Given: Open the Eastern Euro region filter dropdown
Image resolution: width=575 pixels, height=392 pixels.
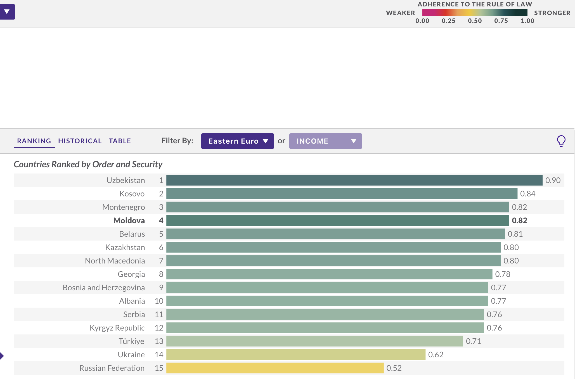Looking at the screenshot, I should pyautogui.click(x=237, y=141).
